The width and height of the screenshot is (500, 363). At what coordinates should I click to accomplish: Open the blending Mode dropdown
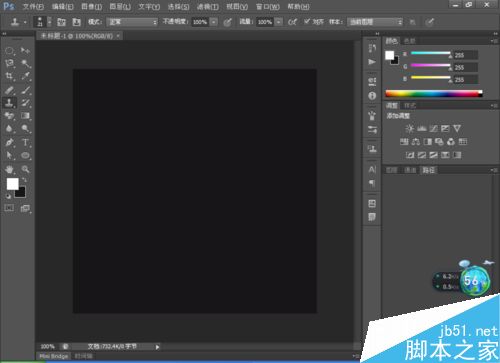132,22
